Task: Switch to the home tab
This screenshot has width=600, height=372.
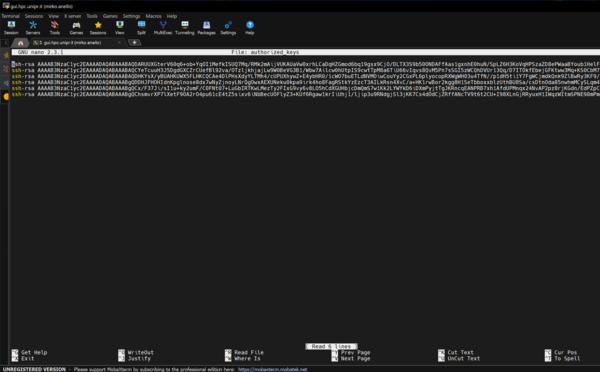Action: click(20, 42)
